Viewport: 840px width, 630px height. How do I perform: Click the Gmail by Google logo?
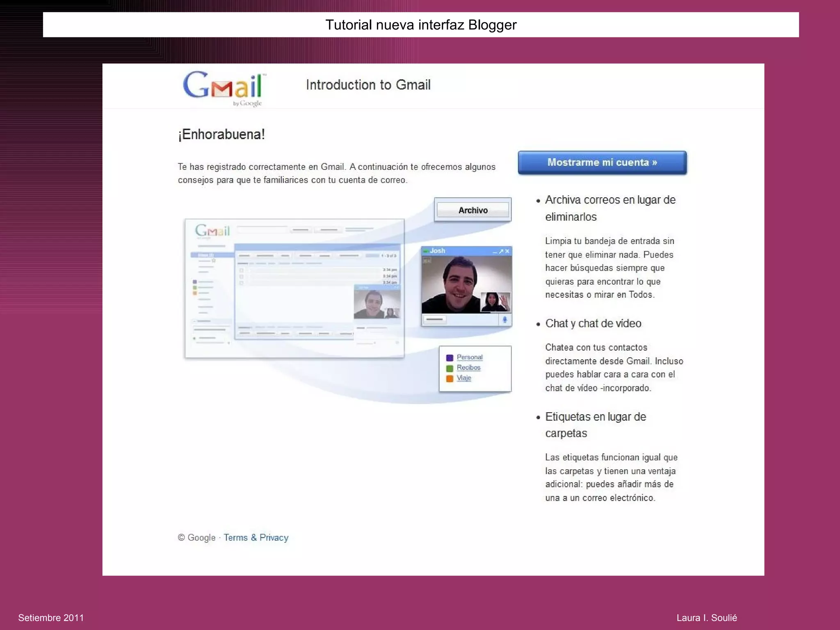224,88
